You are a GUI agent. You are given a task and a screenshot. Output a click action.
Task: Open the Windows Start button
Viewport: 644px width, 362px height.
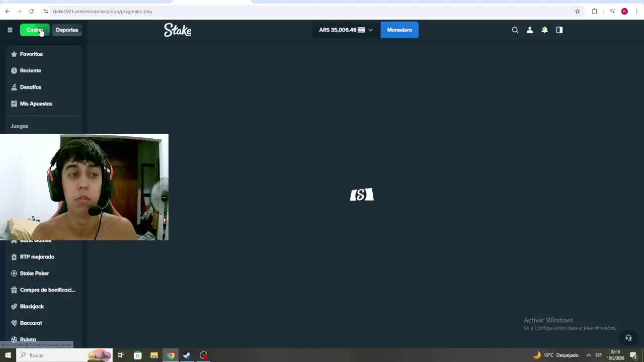tap(8, 355)
